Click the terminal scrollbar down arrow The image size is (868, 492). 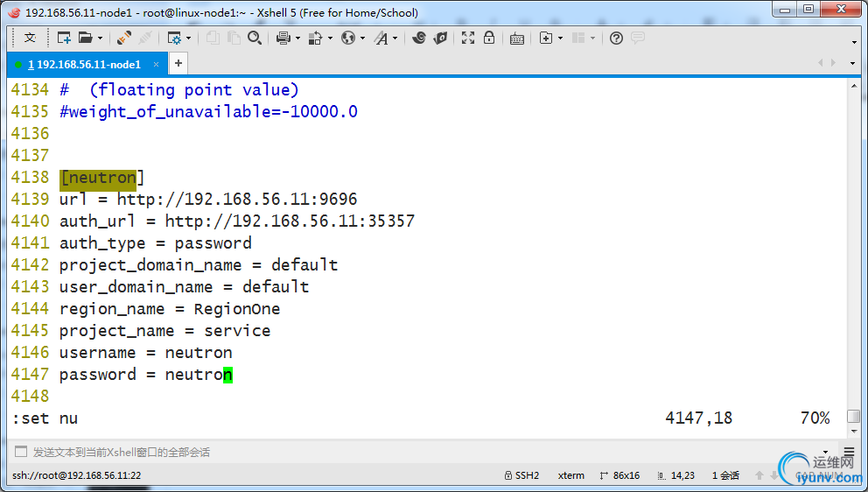tap(854, 431)
